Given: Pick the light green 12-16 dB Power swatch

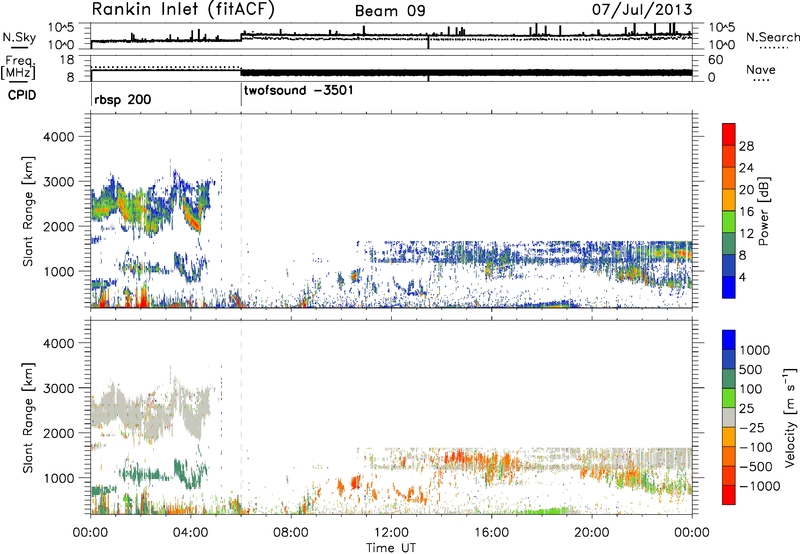Looking at the screenshot, I should [729, 221].
